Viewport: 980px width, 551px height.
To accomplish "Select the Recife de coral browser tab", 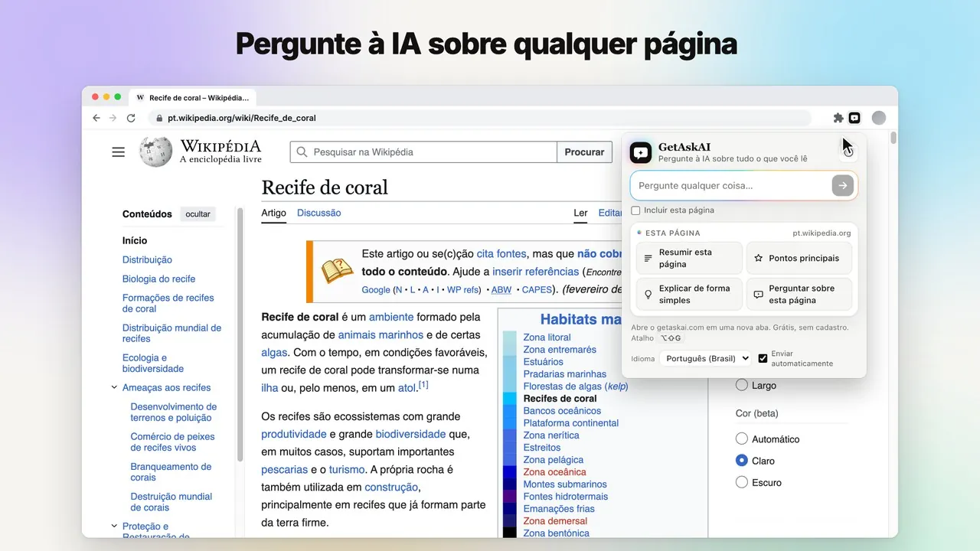I will (x=193, y=98).
